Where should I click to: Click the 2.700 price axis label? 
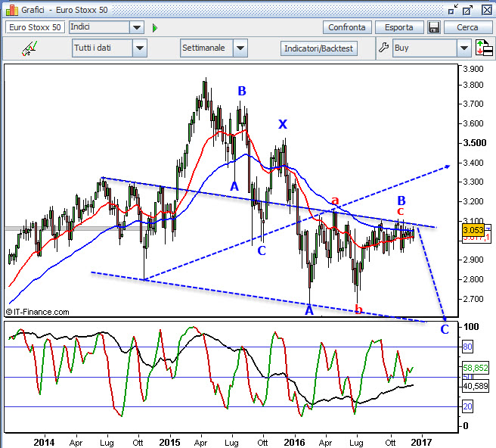[x=473, y=299]
